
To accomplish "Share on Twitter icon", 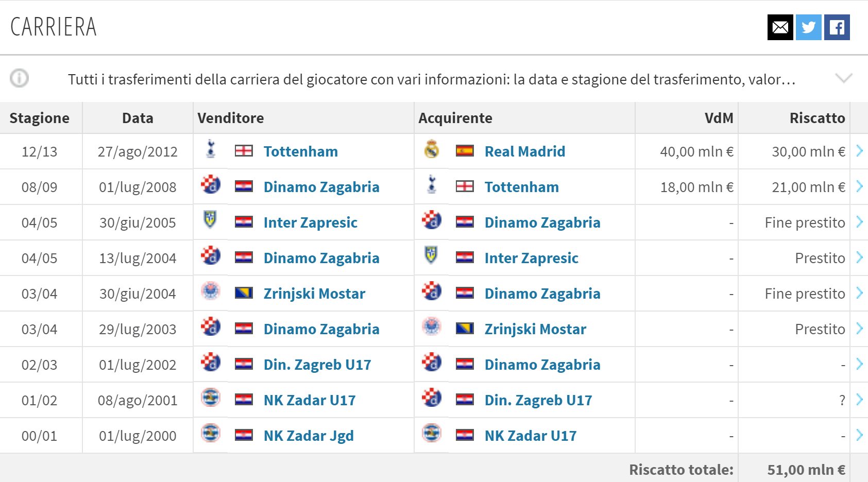I will pyautogui.click(x=808, y=27).
